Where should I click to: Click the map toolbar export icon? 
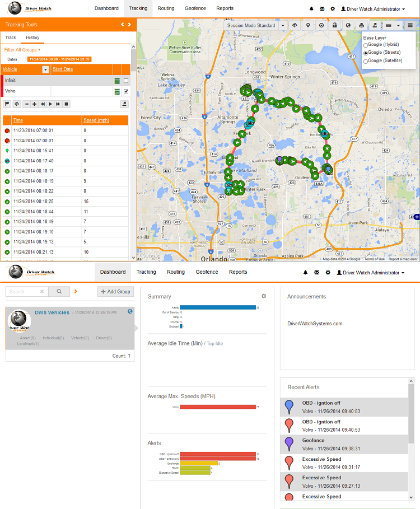click(x=375, y=25)
